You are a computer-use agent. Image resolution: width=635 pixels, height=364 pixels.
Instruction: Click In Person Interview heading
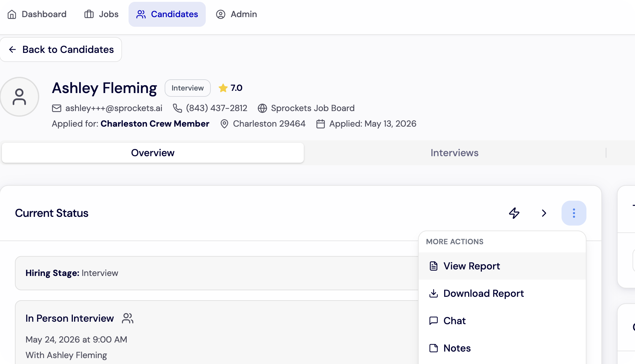coord(70,318)
